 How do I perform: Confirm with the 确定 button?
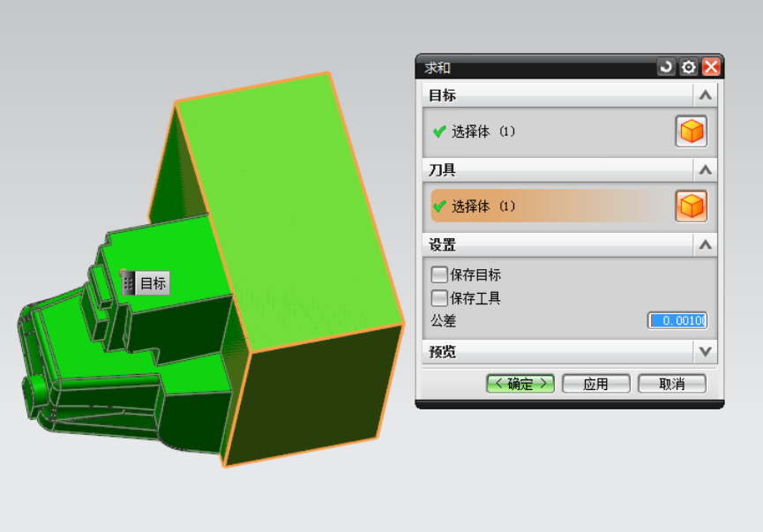(520, 384)
